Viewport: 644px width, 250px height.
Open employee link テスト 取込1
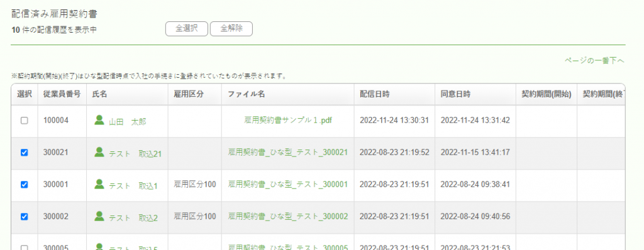click(x=133, y=185)
